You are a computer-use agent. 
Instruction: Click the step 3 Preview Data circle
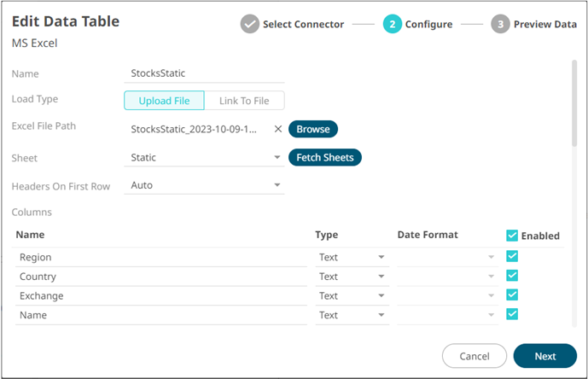[x=501, y=24]
